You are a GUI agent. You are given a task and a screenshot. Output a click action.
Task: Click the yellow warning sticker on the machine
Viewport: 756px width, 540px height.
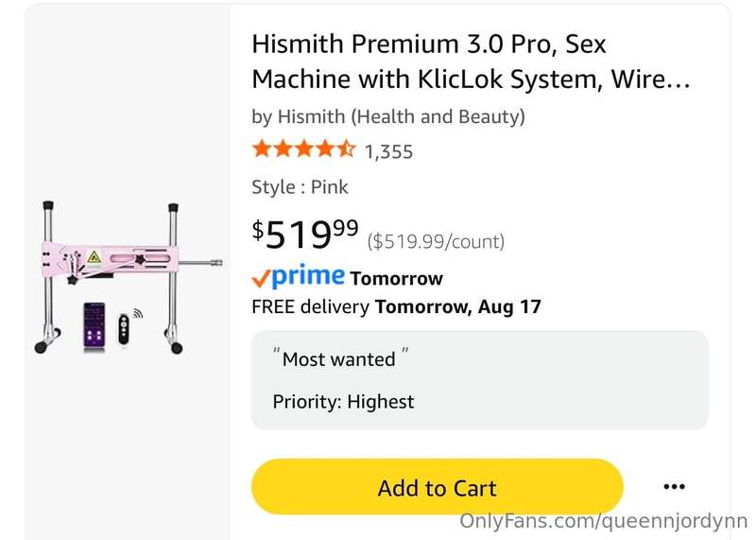point(94,257)
